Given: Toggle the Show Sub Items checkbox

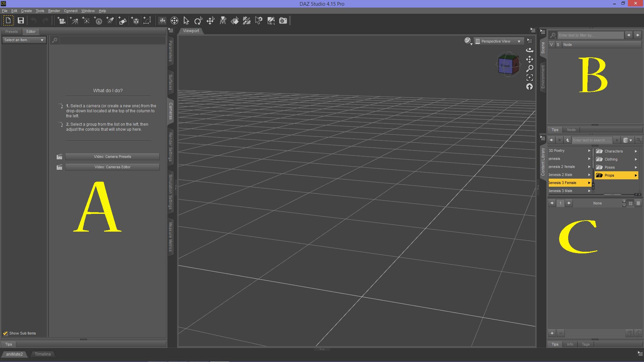Looking at the screenshot, I should click(x=5, y=333).
